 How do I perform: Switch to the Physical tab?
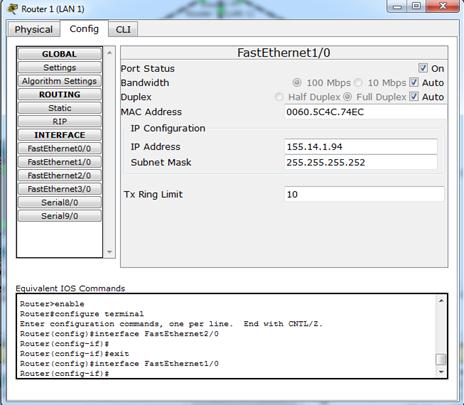tap(33, 29)
